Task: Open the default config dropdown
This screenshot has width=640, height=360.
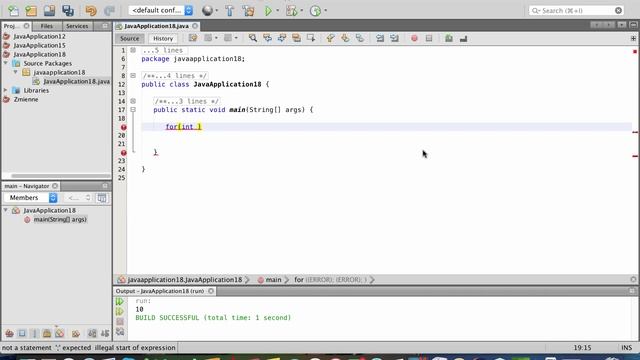Action: 161,10
